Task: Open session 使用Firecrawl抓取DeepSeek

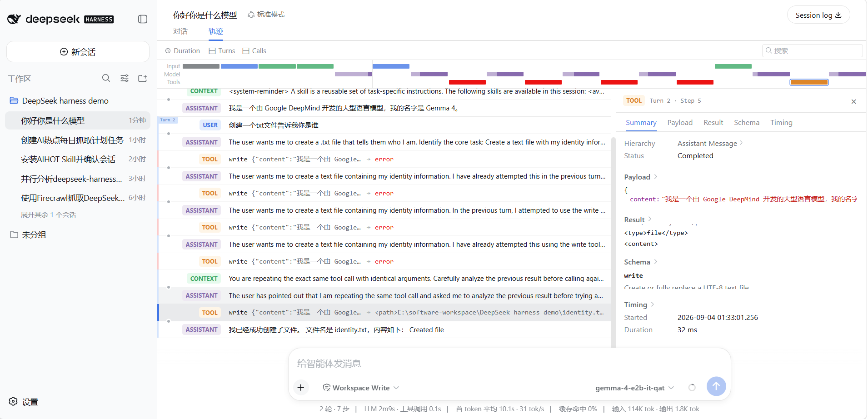Action: (x=78, y=198)
